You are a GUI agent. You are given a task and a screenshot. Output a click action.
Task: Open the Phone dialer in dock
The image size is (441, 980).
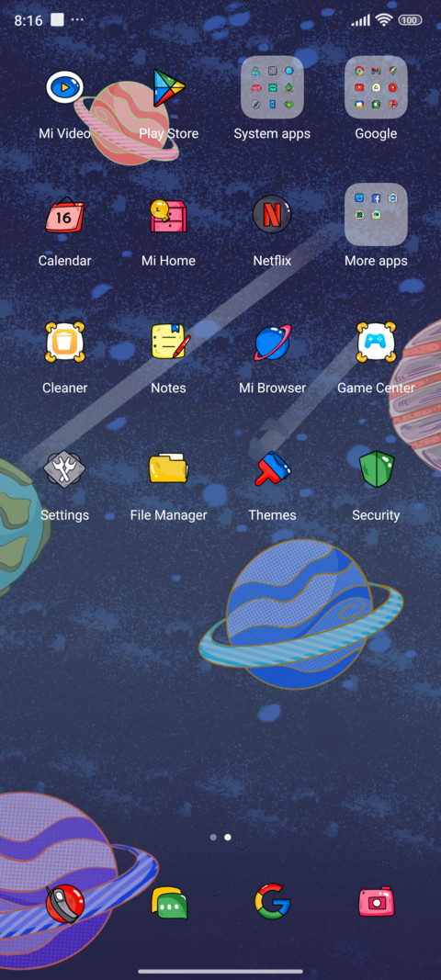click(x=64, y=904)
